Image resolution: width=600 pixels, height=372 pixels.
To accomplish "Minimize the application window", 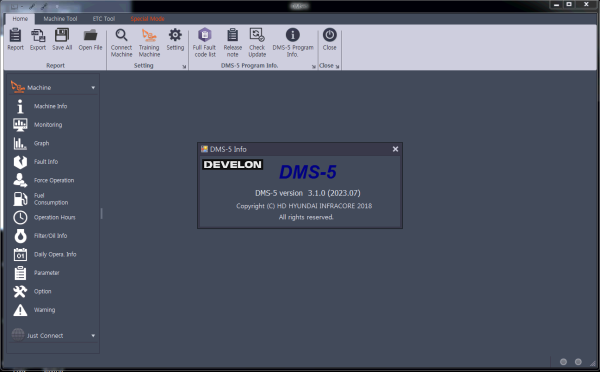I will click(x=556, y=4).
